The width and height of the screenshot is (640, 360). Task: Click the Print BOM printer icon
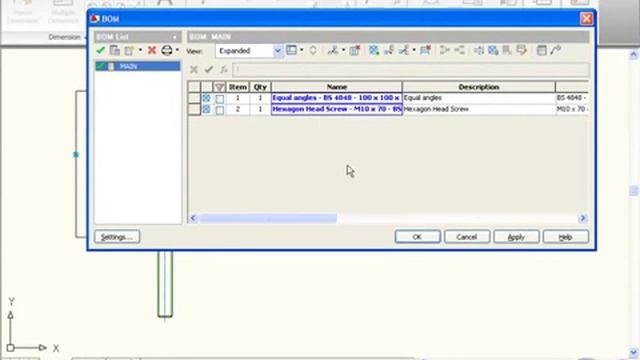click(x=167, y=50)
